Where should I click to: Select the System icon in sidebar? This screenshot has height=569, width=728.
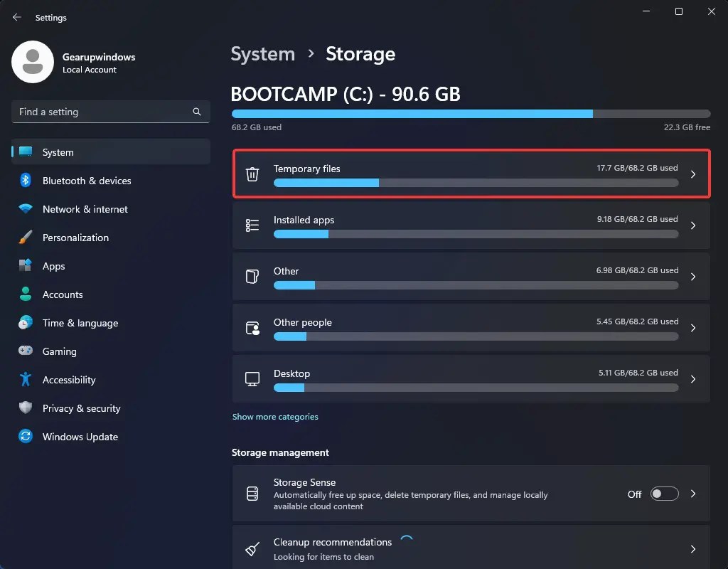26,152
